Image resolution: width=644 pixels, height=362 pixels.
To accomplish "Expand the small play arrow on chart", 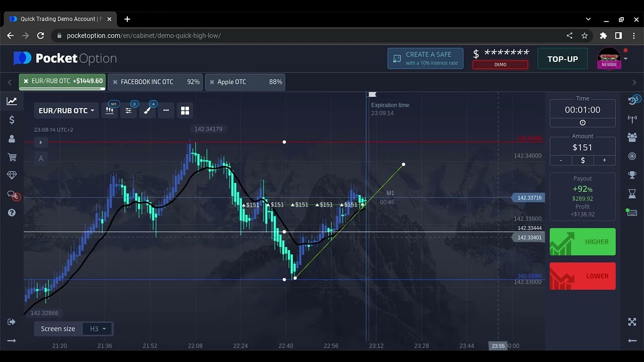I will 41,142.
